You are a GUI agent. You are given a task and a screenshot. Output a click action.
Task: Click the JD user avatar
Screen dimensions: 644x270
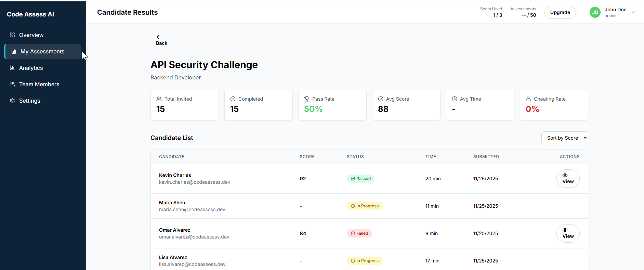pyautogui.click(x=595, y=12)
